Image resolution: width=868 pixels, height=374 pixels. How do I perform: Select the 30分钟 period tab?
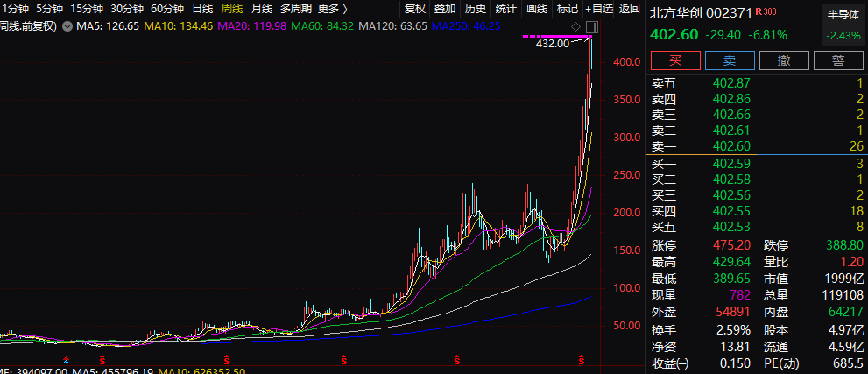[x=127, y=9]
